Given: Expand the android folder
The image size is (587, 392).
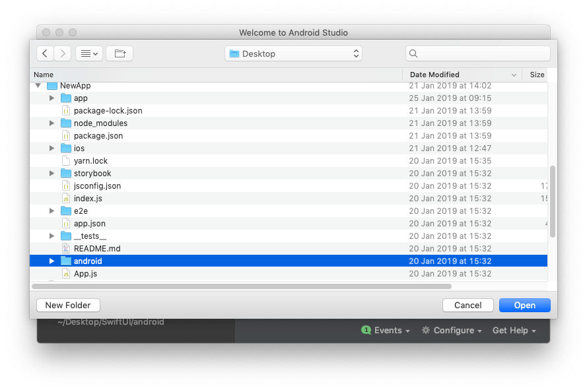Looking at the screenshot, I should [52, 261].
